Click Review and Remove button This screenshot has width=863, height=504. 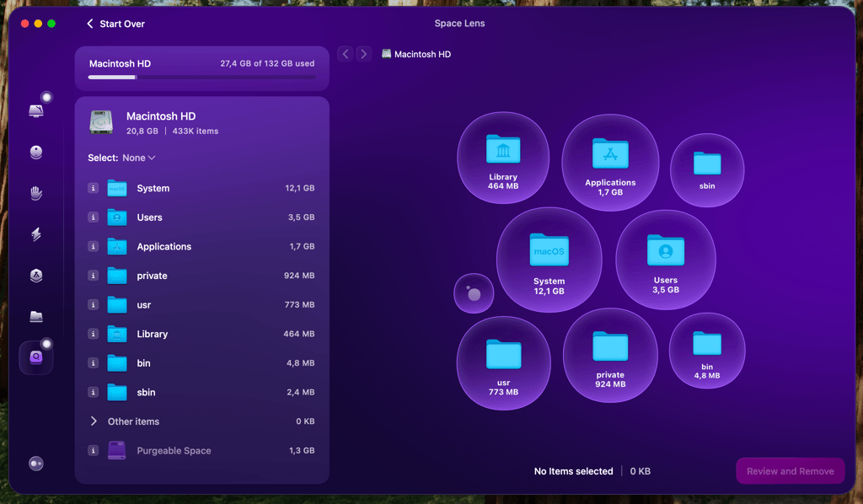click(x=791, y=471)
